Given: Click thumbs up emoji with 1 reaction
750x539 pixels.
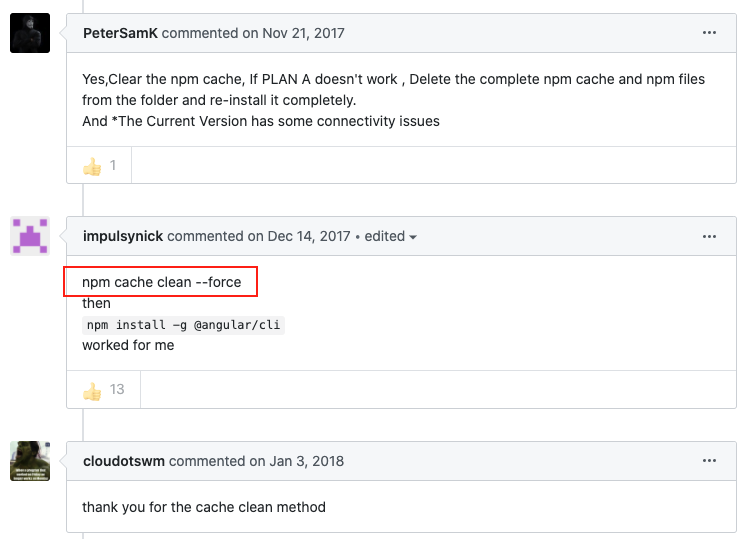Looking at the screenshot, I should tap(92, 166).
